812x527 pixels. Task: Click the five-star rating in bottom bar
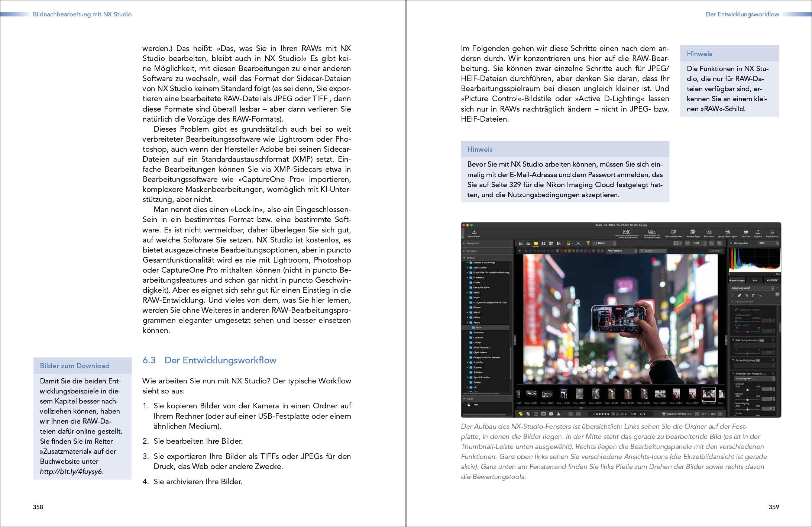603,414
